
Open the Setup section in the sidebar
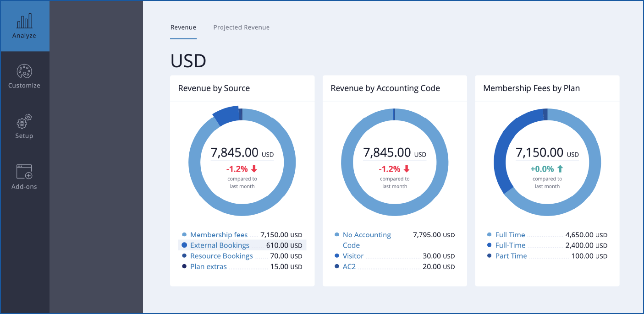tap(24, 126)
